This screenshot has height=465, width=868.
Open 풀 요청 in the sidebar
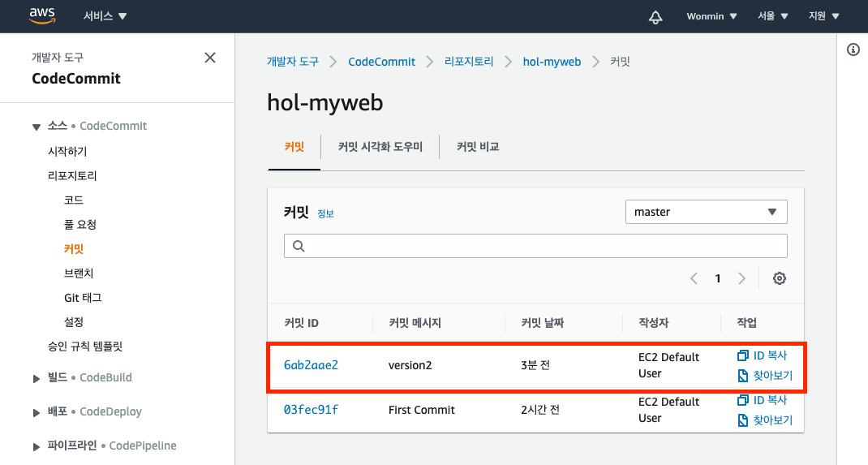80,224
